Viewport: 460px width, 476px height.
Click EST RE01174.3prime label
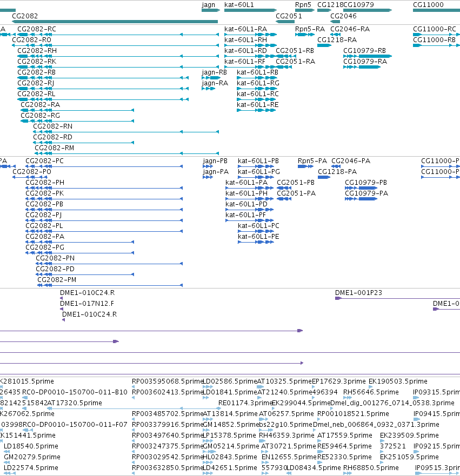coord(245,403)
